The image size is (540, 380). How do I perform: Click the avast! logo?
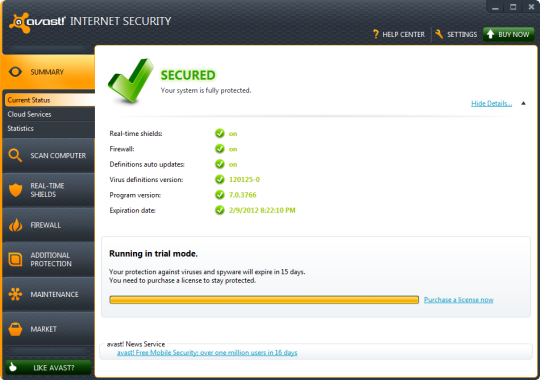tap(37, 22)
